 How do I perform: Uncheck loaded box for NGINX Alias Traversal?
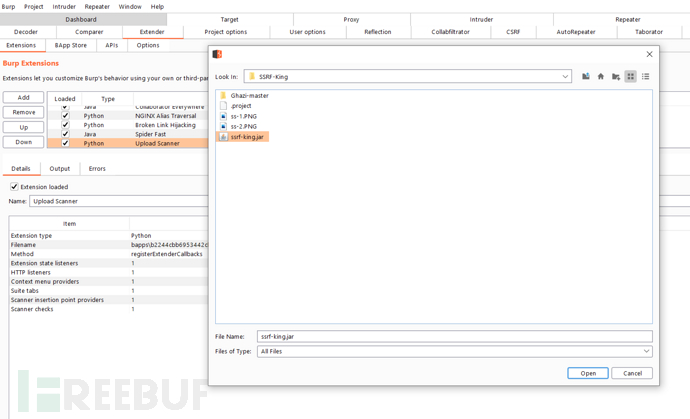65,116
